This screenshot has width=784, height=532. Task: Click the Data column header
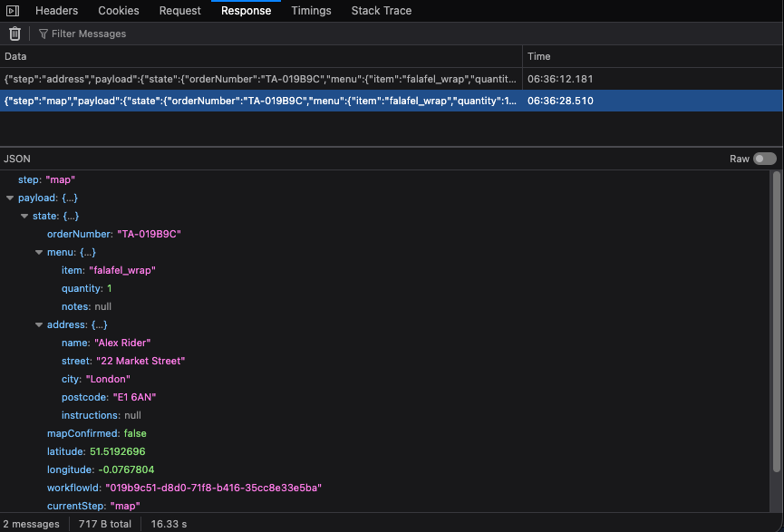pyautogui.click(x=261, y=56)
